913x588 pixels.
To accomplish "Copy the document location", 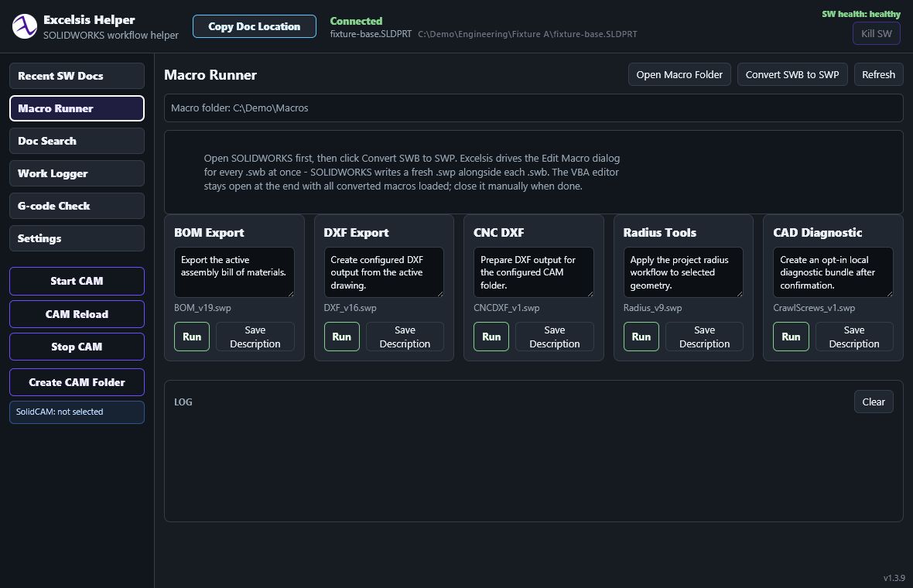I will [255, 26].
